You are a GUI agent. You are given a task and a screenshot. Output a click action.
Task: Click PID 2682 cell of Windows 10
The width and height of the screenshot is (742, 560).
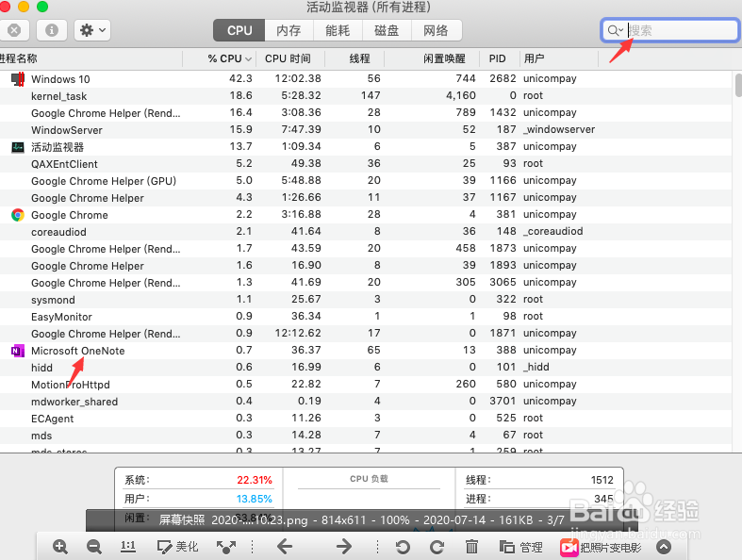[503, 78]
